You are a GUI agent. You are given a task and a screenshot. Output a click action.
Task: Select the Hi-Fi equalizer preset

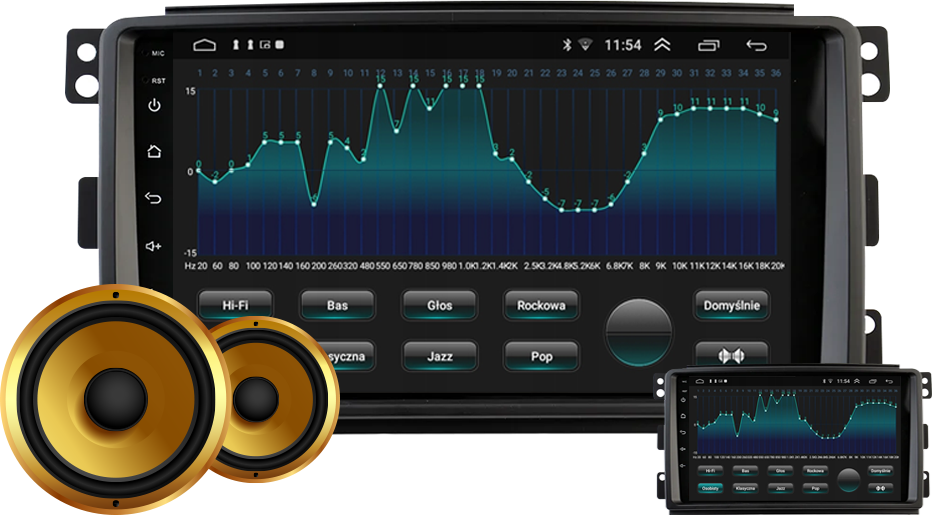(235, 305)
